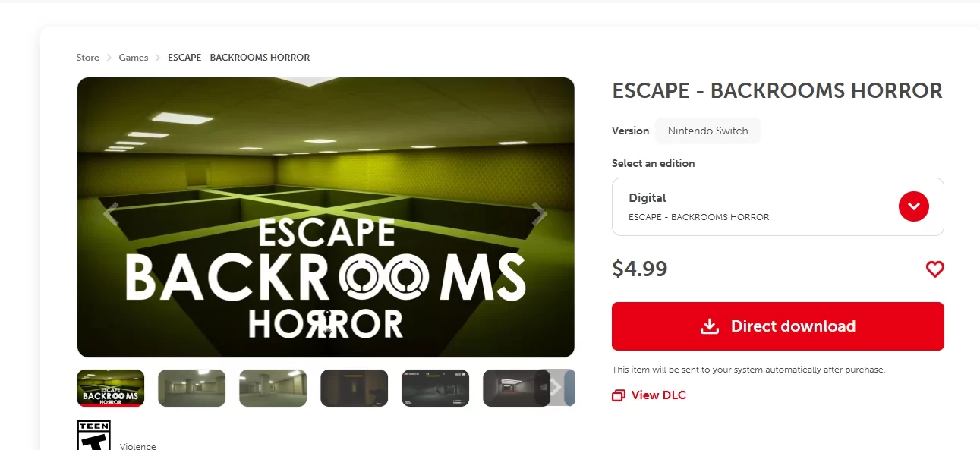Add game to wish list heart icon

[x=934, y=269]
